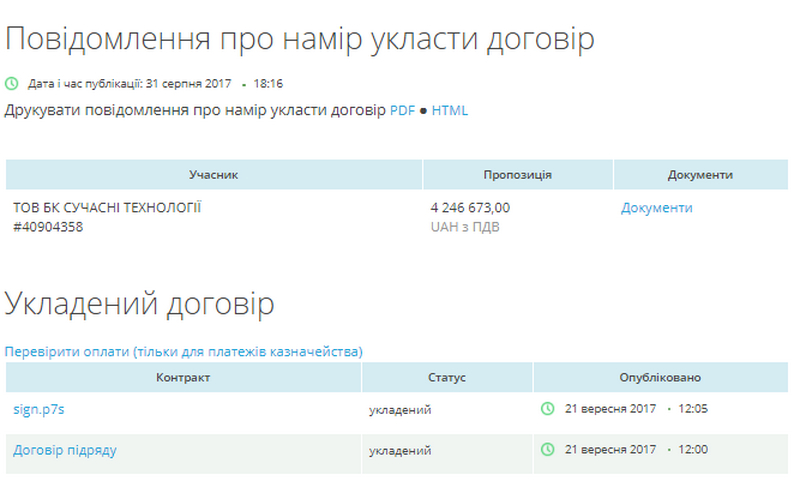Click the 'Статус' column header

point(447,378)
